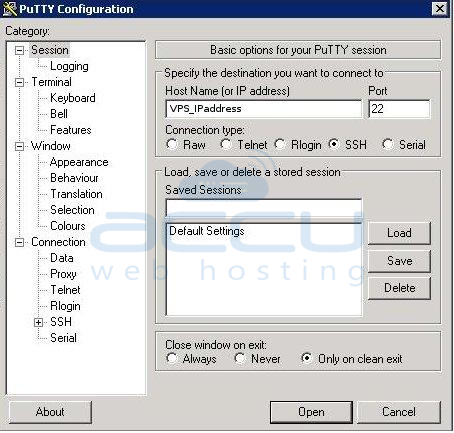Viewport: 454px width, 433px height.
Task: Click the About button
Action: point(50,412)
